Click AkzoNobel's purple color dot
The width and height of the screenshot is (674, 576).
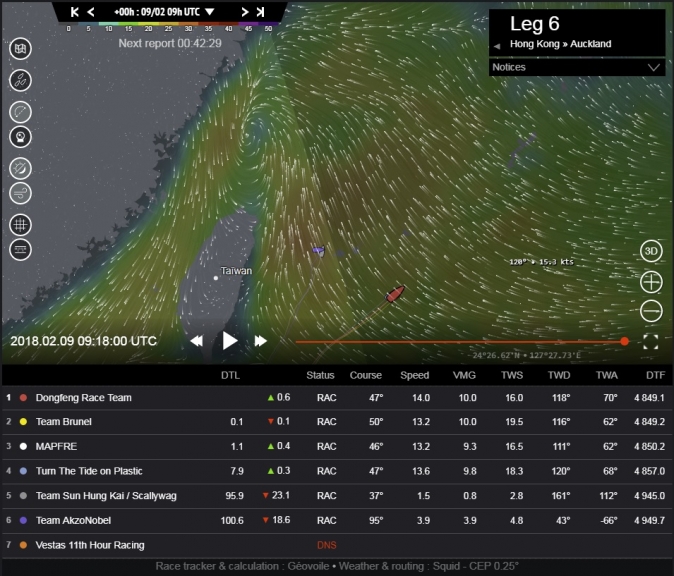point(23,521)
